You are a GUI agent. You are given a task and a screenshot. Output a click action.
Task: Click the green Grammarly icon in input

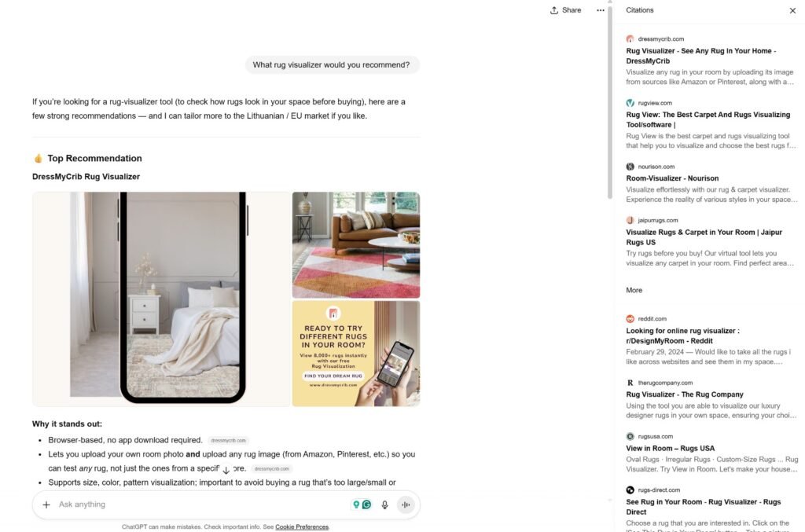tap(366, 504)
